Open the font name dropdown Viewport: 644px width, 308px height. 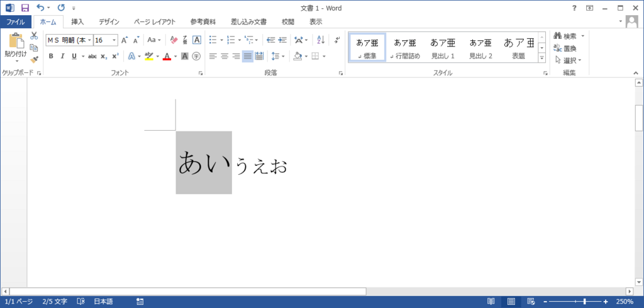click(89, 40)
